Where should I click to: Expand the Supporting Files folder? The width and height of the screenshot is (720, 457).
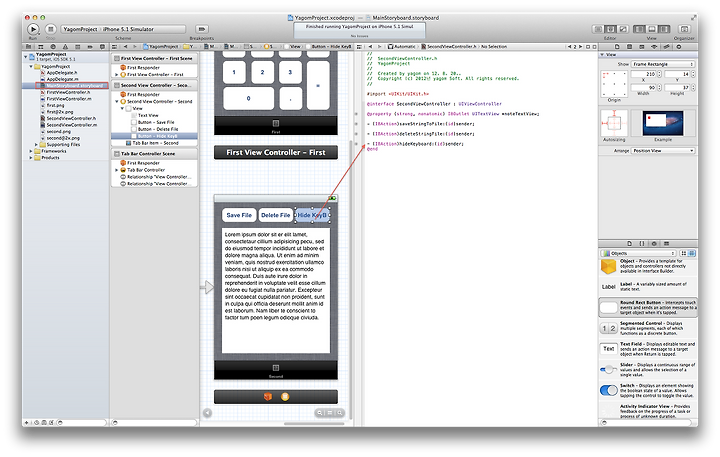pos(37,144)
